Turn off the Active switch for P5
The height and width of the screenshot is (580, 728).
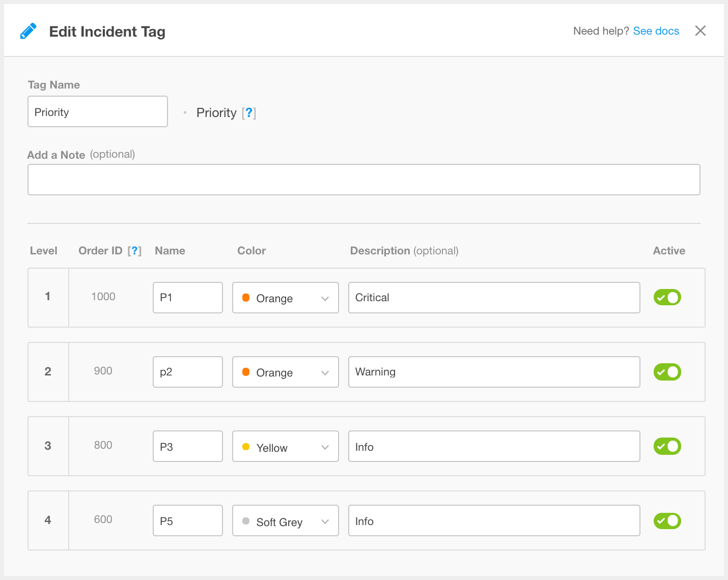click(667, 520)
